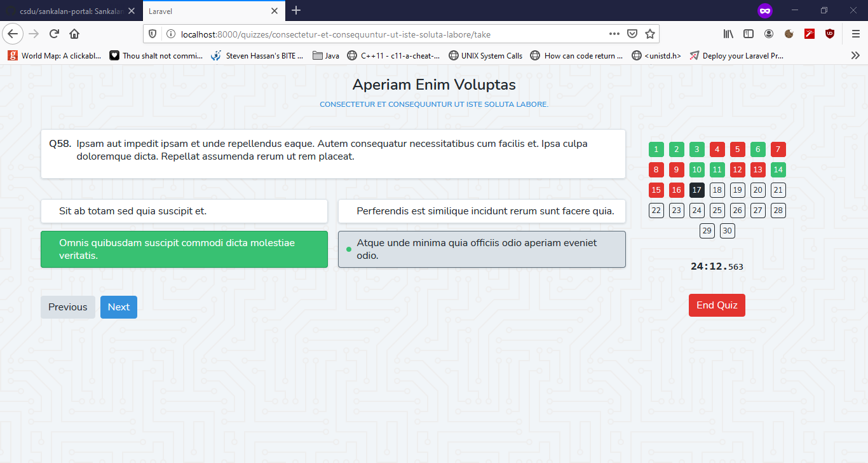Open C++11 cheat sheet bookmark
Screen dimensions: 868x463
(x=393, y=55)
